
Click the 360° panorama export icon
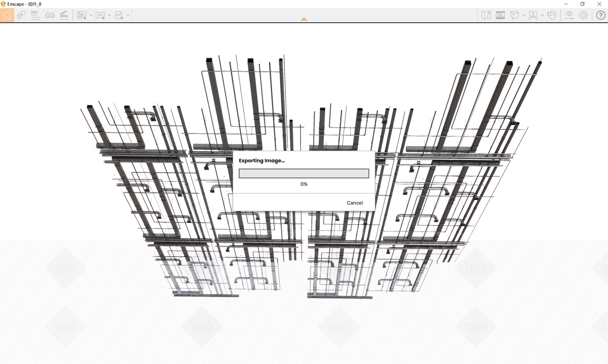[x=100, y=15]
